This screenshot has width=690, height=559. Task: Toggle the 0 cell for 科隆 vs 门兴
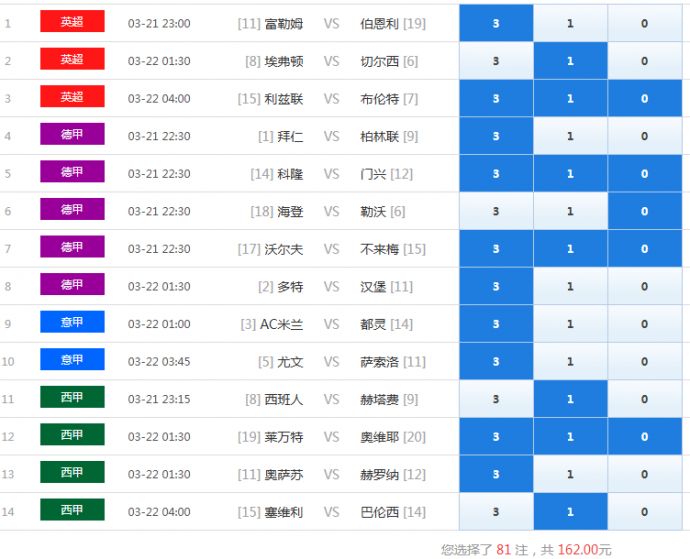pyautogui.click(x=644, y=174)
